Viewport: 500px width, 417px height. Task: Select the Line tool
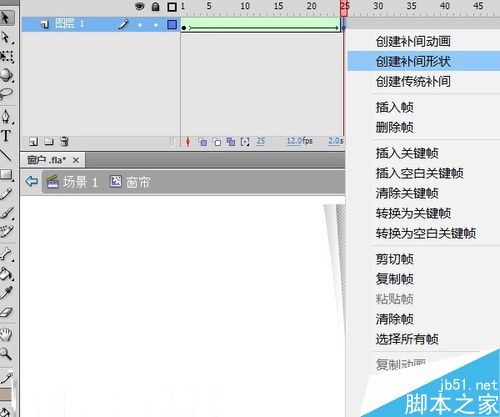tap(6, 155)
